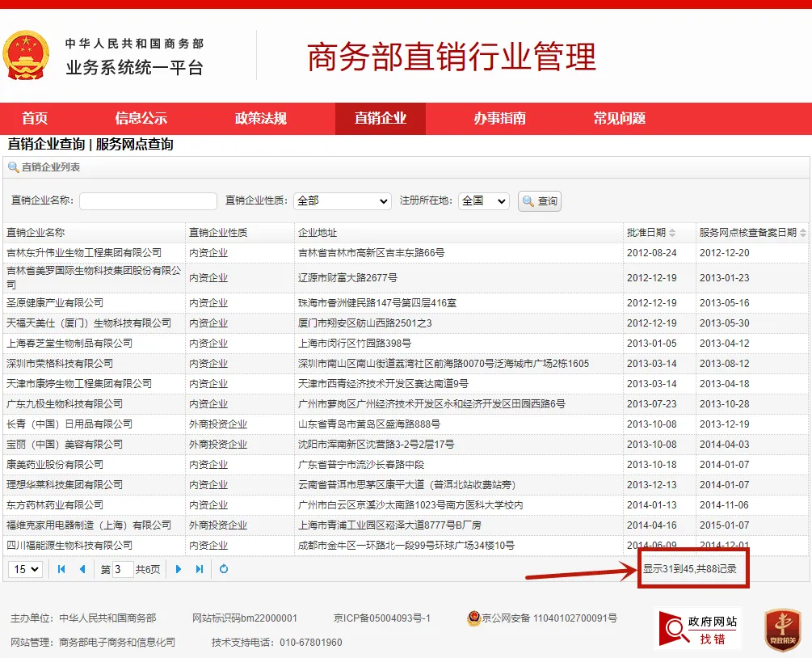
Task: Click approval date 2014-04-16
Action: [651, 525]
